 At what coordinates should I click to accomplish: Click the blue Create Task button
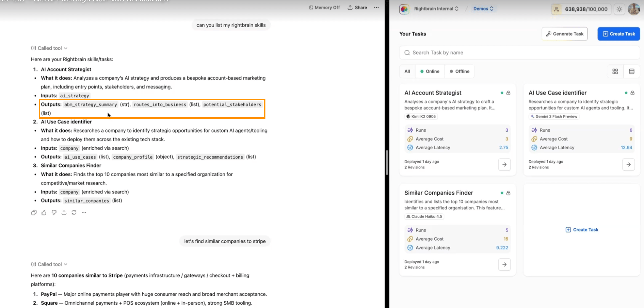point(619,34)
